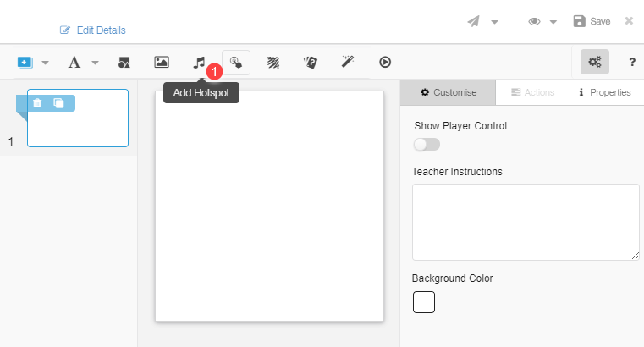Click the music note audio icon

tap(199, 62)
